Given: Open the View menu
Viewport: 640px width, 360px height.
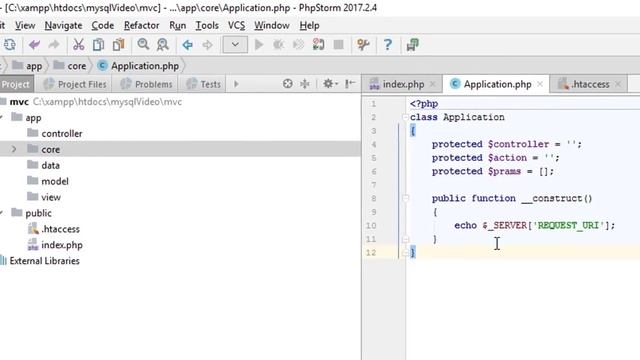Looking at the screenshot, I should point(25,26).
